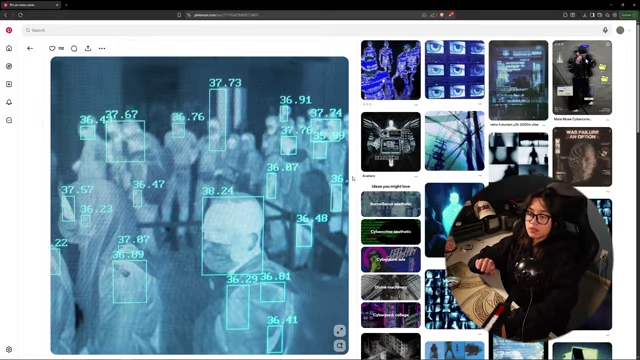The height and width of the screenshot is (360, 640).
Task: Click the green Update button in the browser toolbar
Action: [628, 15]
